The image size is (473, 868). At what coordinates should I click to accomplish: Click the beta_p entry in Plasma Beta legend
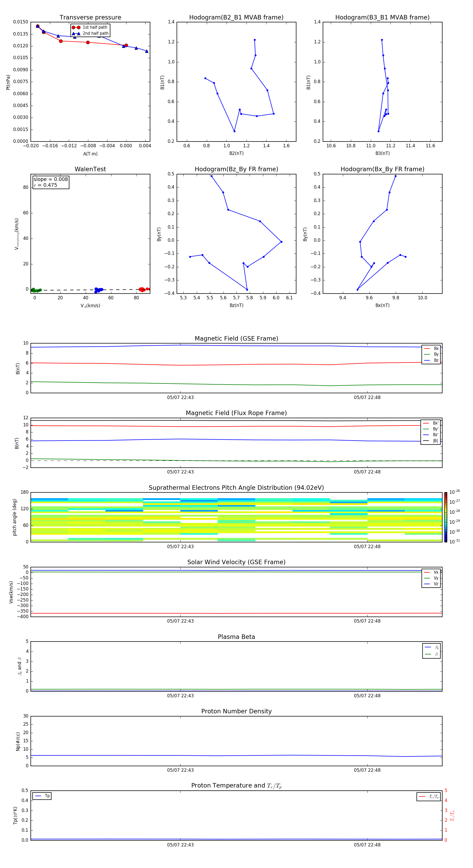point(431,647)
